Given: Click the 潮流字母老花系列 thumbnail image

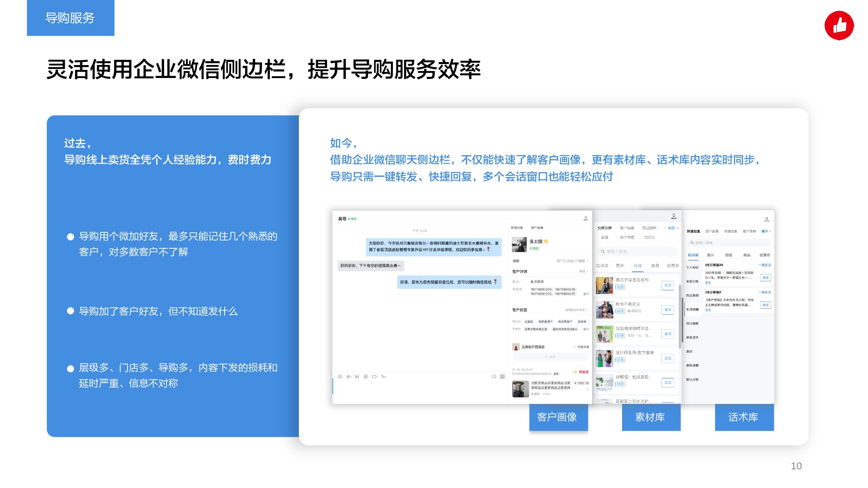Looking at the screenshot, I should 604,285.
